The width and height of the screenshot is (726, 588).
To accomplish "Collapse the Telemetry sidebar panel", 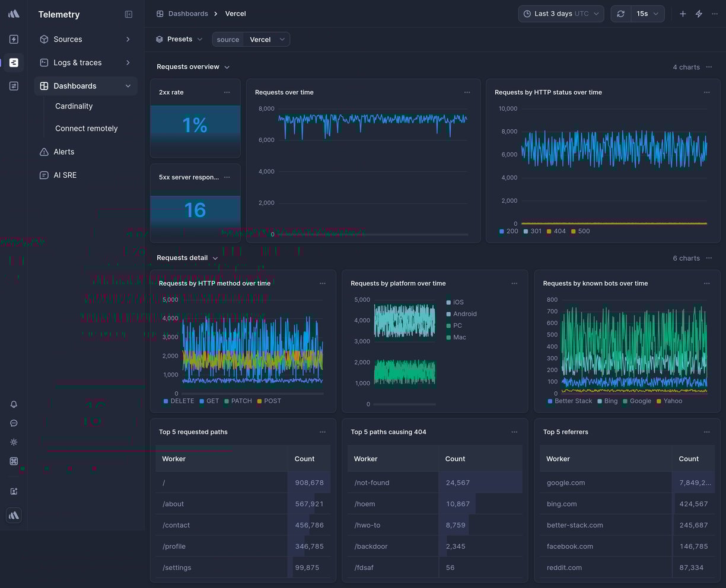I will point(129,14).
